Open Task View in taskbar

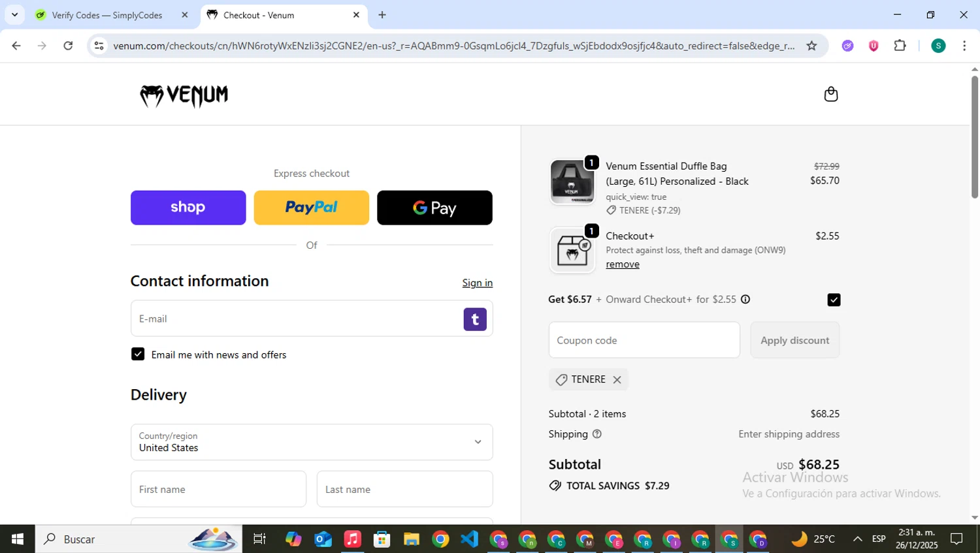click(x=259, y=539)
